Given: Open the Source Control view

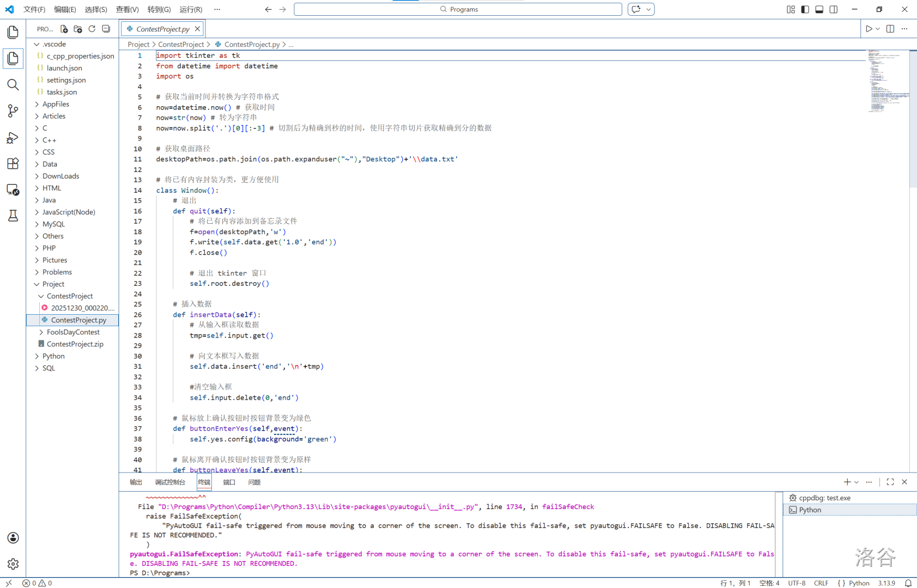Looking at the screenshot, I should (x=13, y=111).
